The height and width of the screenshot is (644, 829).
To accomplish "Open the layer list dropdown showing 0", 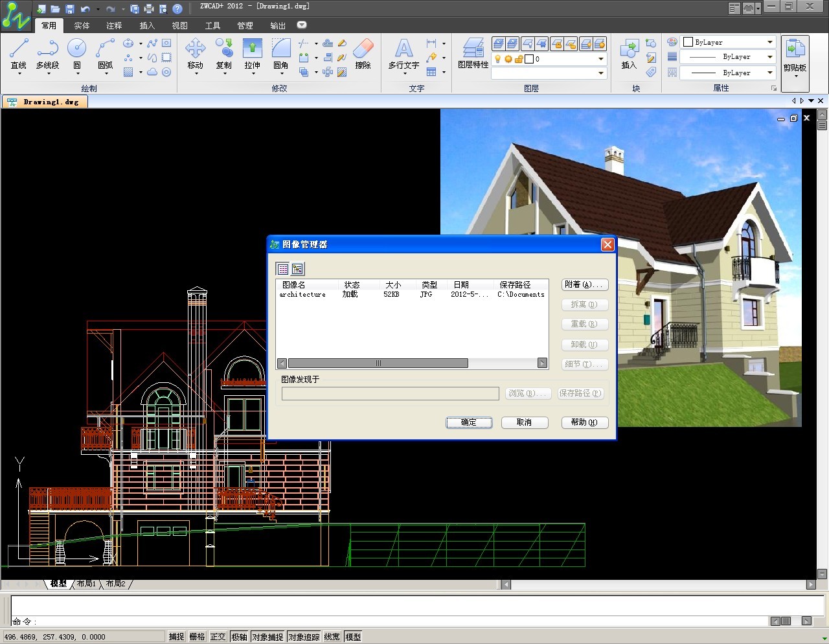I will [x=600, y=59].
